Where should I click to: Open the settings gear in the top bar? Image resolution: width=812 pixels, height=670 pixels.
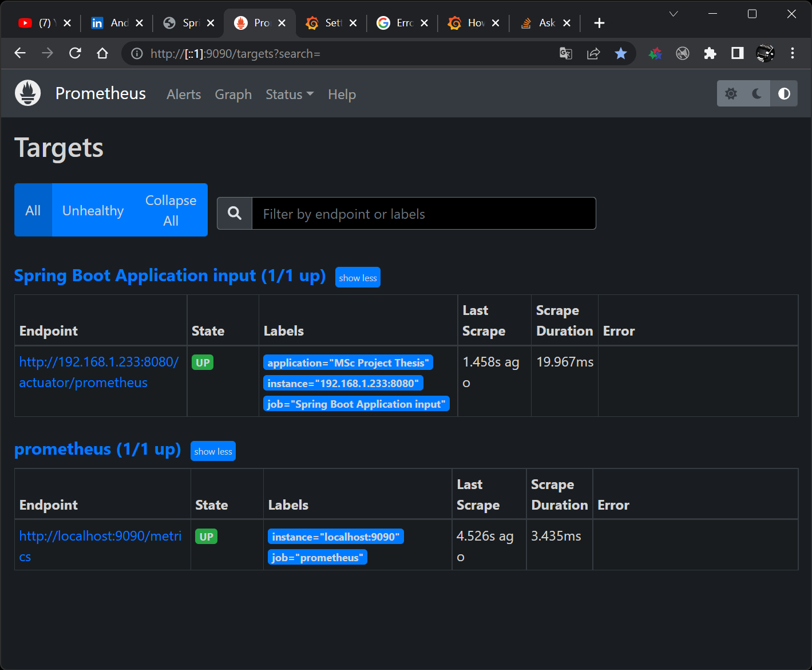pos(731,93)
